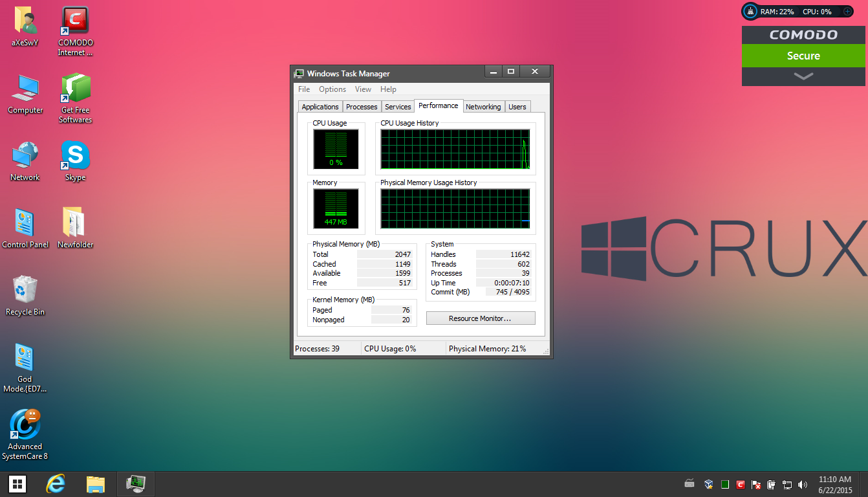The image size is (868, 497).
Task: Click the Show desktop strip at taskbar end
Action: coord(865,484)
